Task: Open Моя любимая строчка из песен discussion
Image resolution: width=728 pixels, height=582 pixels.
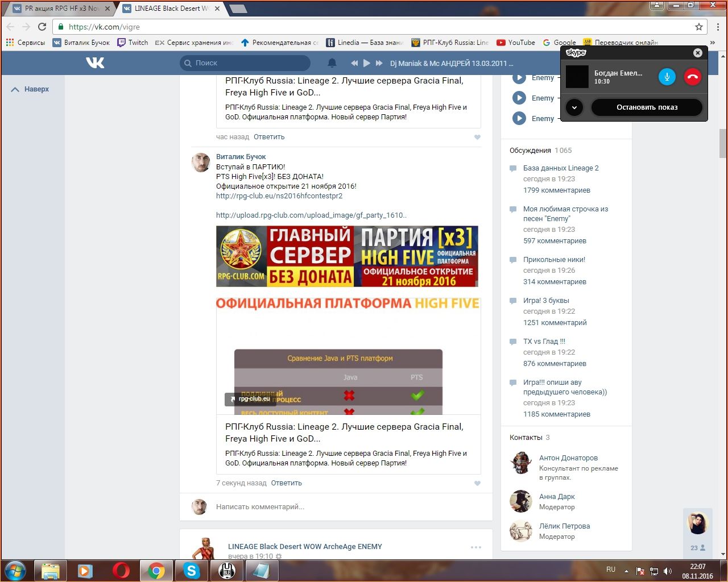Action: point(565,214)
